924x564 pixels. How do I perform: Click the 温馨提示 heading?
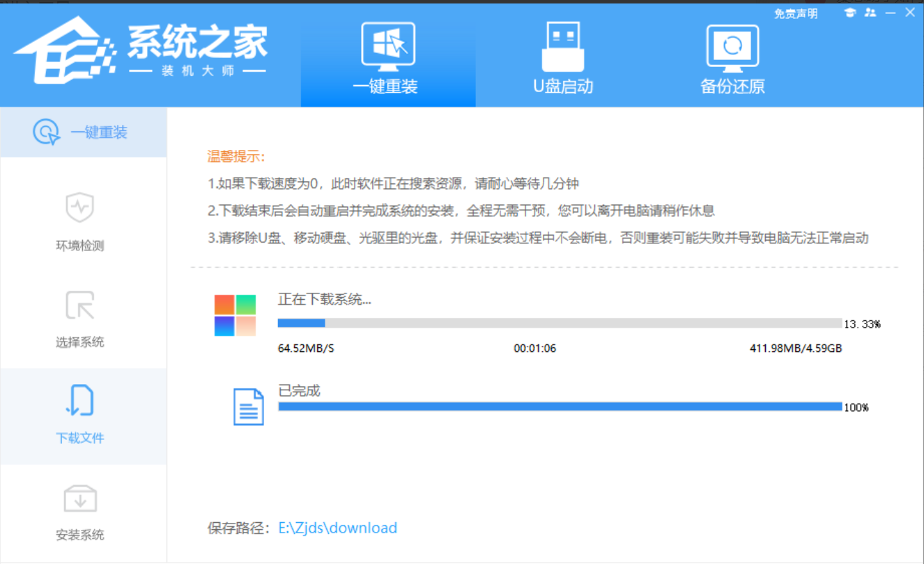tap(237, 156)
